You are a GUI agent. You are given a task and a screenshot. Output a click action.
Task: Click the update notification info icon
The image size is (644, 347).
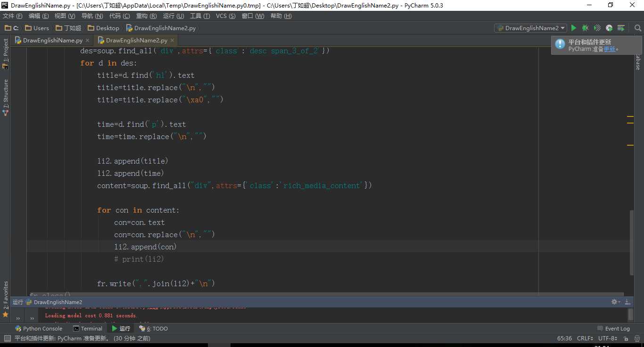pyautogui.click(x=560, y=44)
